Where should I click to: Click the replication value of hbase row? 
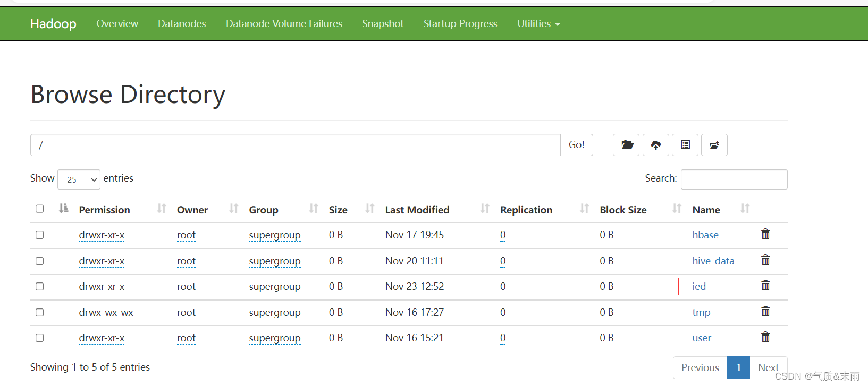[x=503, y=235]
